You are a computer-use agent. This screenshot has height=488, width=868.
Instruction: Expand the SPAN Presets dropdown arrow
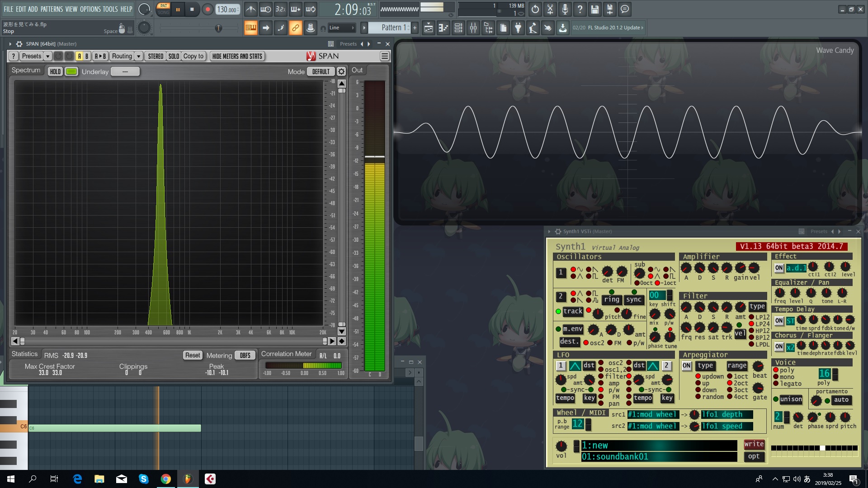(x=47, y=56)
